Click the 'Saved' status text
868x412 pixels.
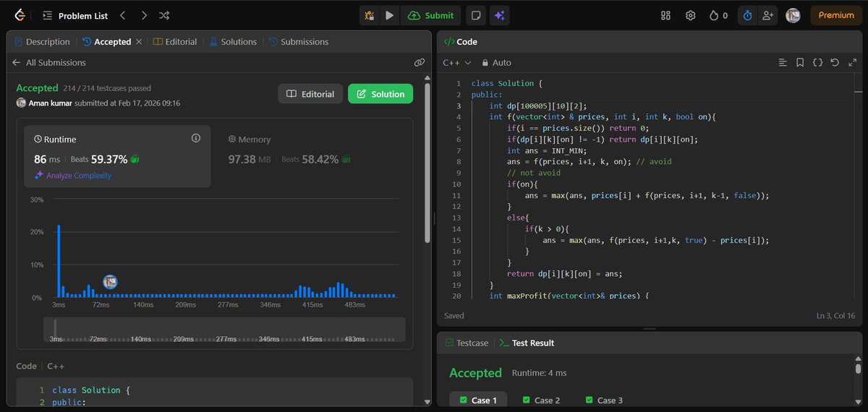click(x=454, y=316)
